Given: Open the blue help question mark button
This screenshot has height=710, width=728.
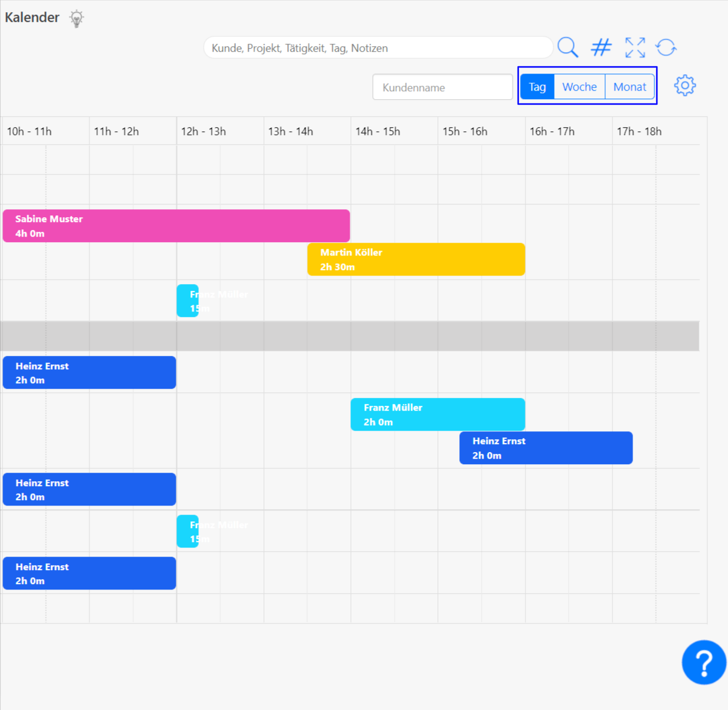Looking at the screenshot, I should 704,663.
